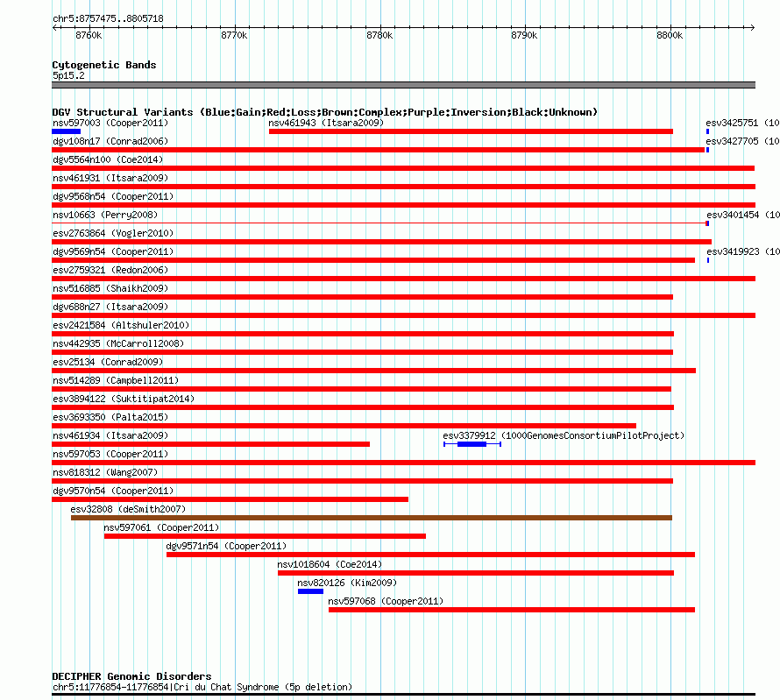Open esv32808 (deSmith2007) variant label

[x=128, y=509]
